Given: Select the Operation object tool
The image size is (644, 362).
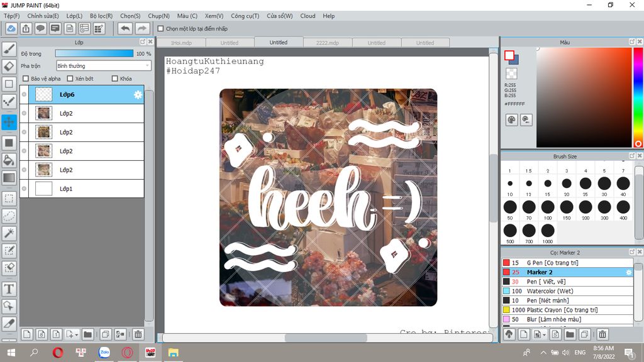Looking at the screenshot, I should (x=9, y=306).
